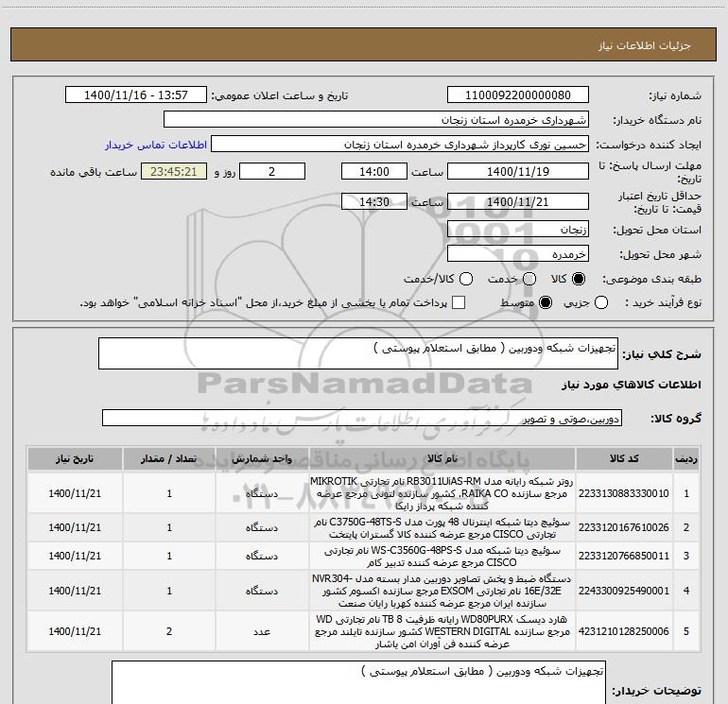728x704 pixels.
Task: Click the کد کالا column header
Action: pyautogui.click(x=624, y=459)
